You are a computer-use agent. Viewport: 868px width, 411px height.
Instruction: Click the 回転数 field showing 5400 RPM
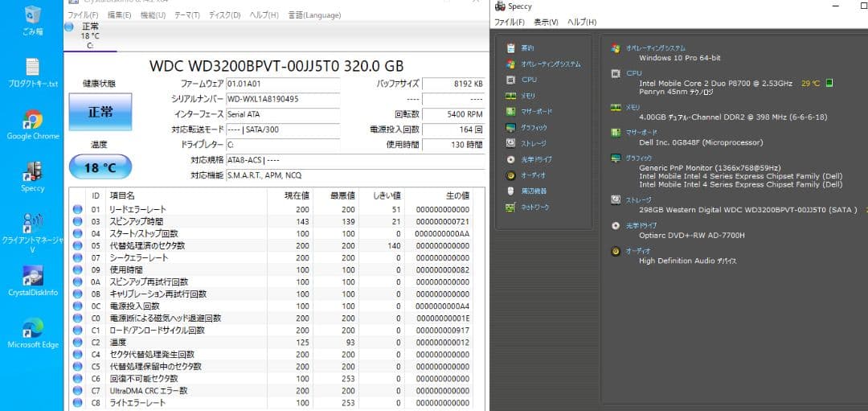click(x=453, y=114)
